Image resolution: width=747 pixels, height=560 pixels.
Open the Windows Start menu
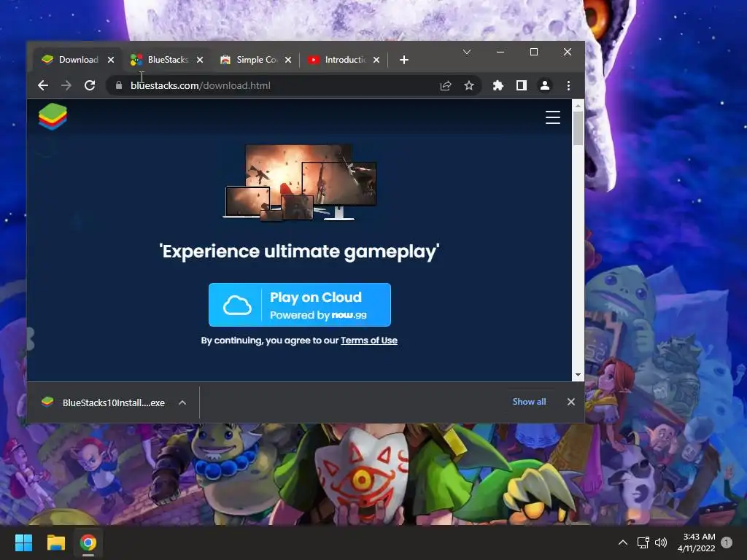(x=23, y=542)
